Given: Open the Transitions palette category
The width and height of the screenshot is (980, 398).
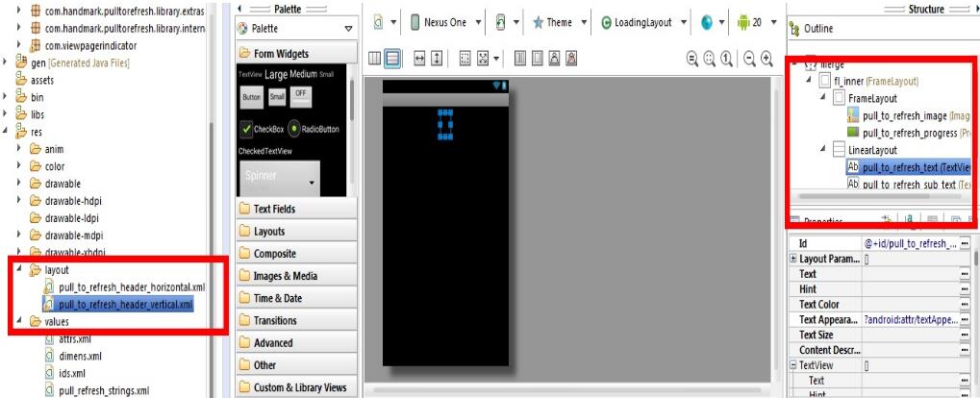Looking at the screenshot, I should [297, 320].
